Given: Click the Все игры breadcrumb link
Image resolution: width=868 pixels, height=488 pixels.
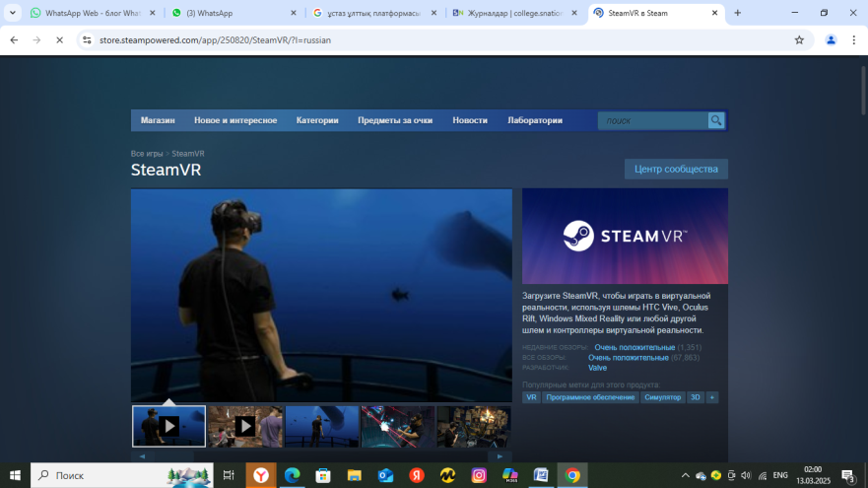Looking at the screenshot, I should [x=147, y=154].
